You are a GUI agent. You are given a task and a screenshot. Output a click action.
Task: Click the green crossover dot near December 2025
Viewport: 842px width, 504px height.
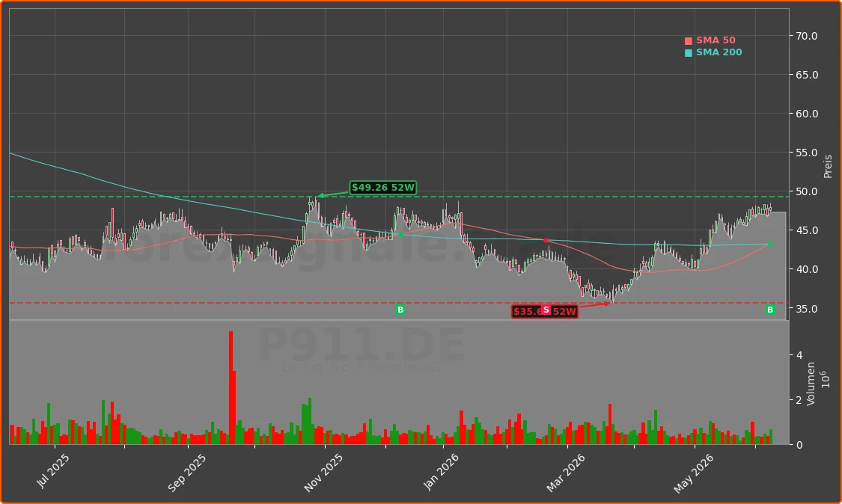coord(400,235)
